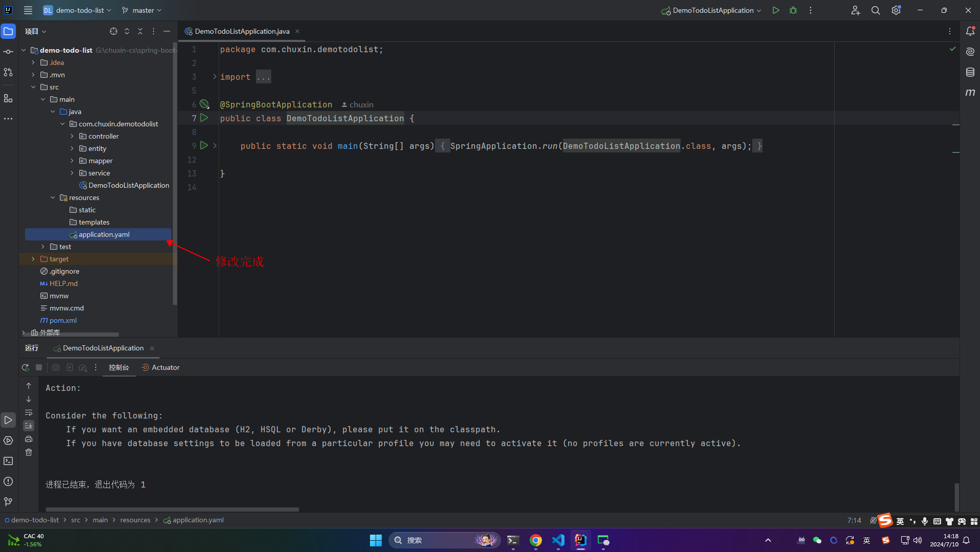Click application.yaml in breadcrumb bar
Screen dimensions: 980x552
coord(193,520)
